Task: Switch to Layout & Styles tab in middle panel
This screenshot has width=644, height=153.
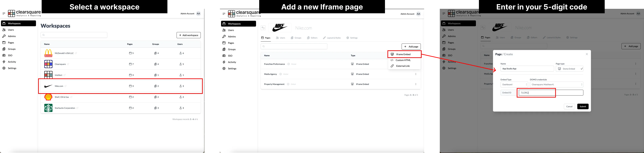Action: pyautogui.click(x=332, y=38)
